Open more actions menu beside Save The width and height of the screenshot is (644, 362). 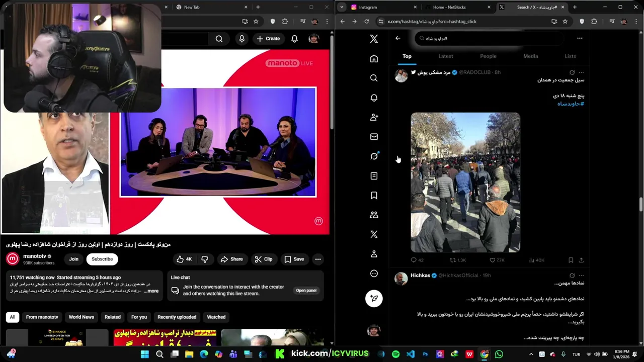(x=318, y=259)
